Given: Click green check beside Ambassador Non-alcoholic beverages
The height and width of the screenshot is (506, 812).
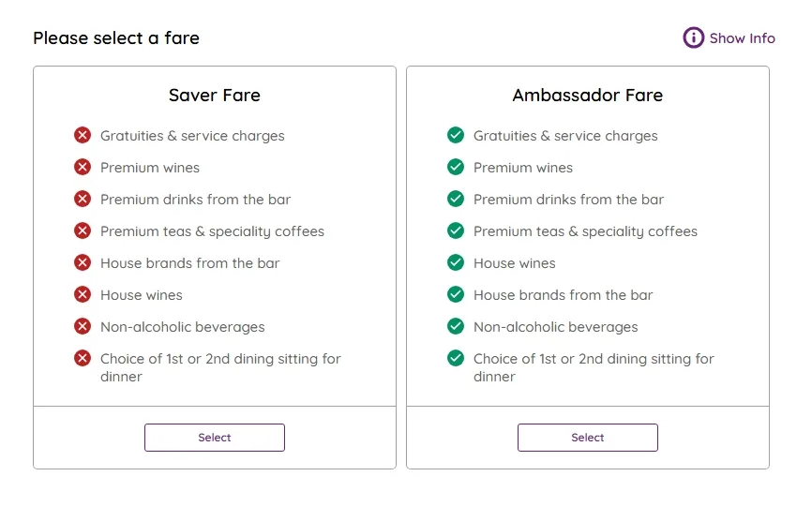Looking at the screenshot, I should click(456, 327).
